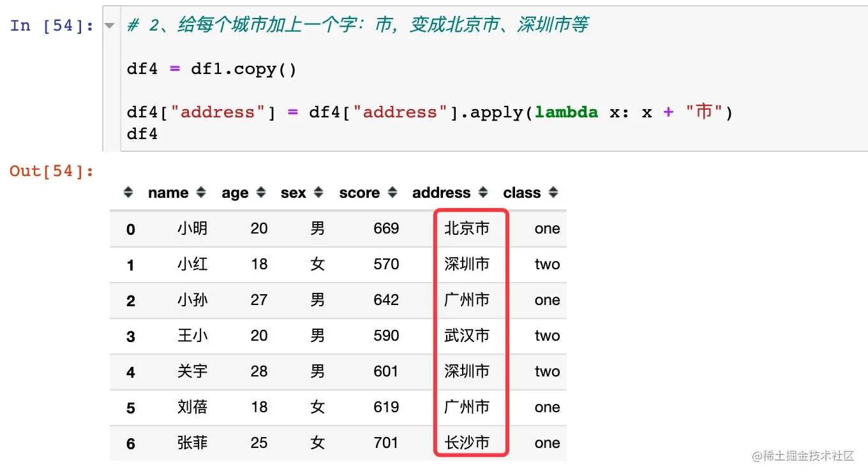Select the address cell 北京市
The height and width of the screenshot is (476, 868).
467,228
